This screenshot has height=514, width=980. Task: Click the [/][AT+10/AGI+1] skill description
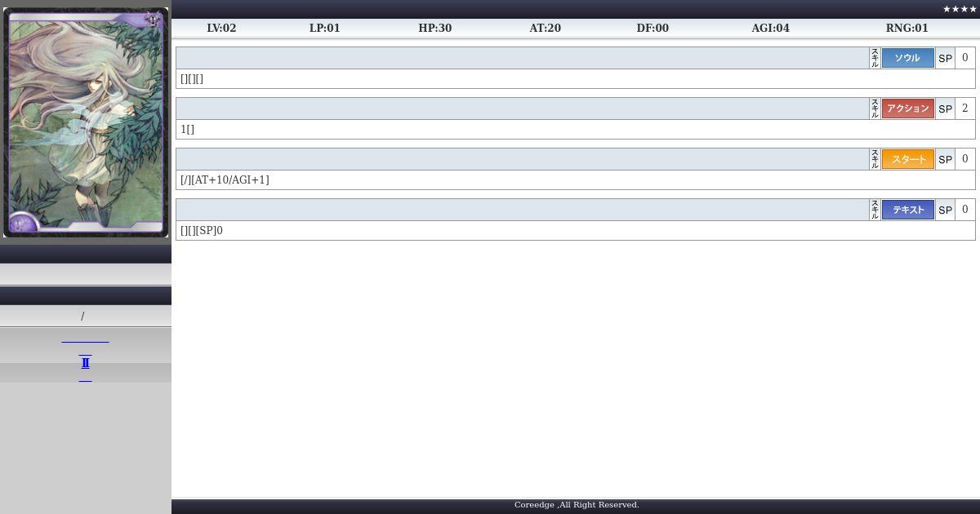[225, 179]
